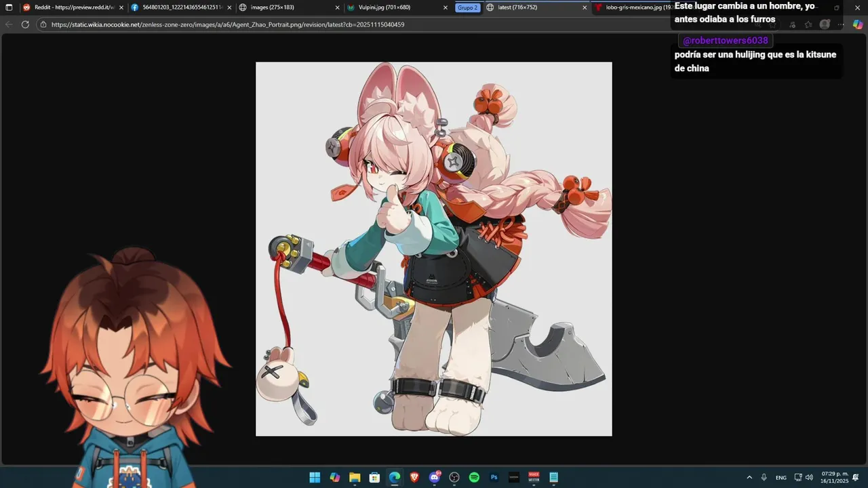This screenshot has height=488, width=868.
Task: Open Spotify from the taskbar
Action: point(475,477)
